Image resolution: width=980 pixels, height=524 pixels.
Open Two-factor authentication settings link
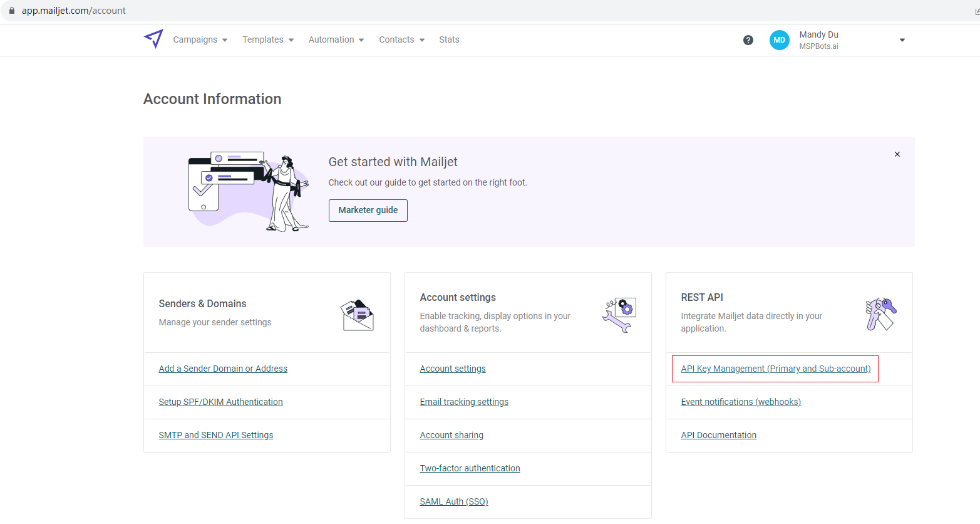click(470, 468)
